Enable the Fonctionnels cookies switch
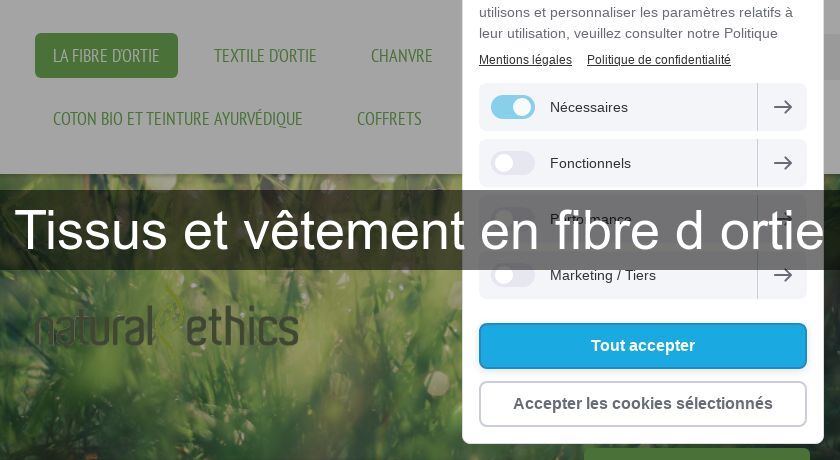840x460 pixels. click(x=513, y=163)
